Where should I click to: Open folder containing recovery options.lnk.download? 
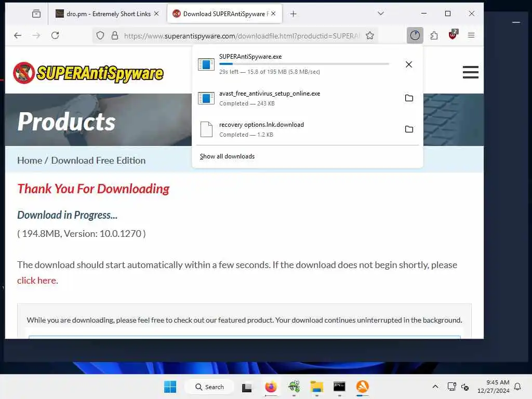coord(409,129)
